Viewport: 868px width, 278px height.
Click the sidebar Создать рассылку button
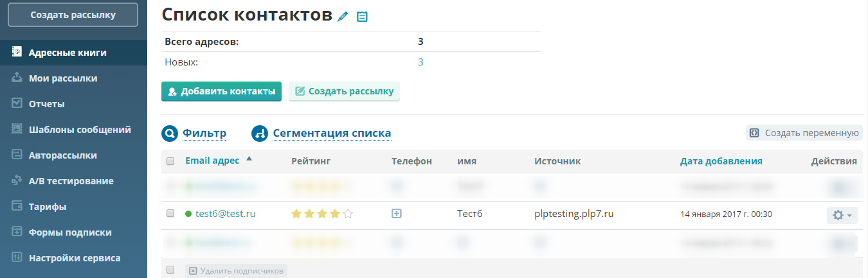(x=73, y=15)
